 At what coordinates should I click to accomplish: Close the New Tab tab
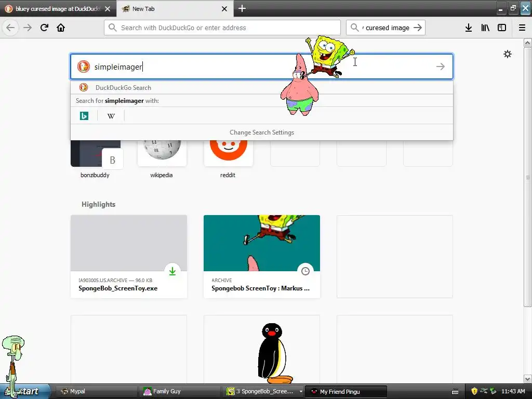pyautogui.click(x=224, y=9)
